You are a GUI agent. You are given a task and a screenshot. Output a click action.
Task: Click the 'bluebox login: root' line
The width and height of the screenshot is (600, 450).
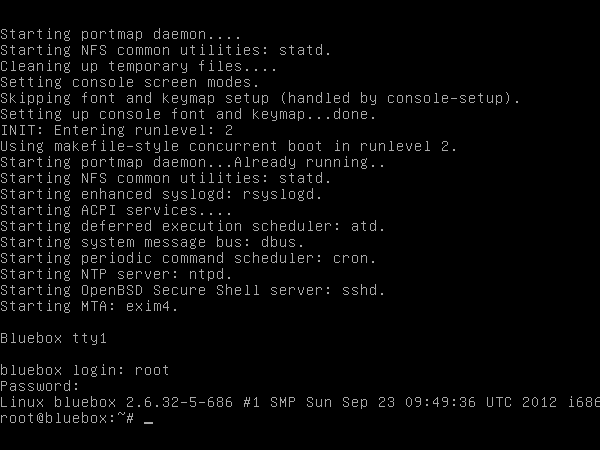(85, 370)
